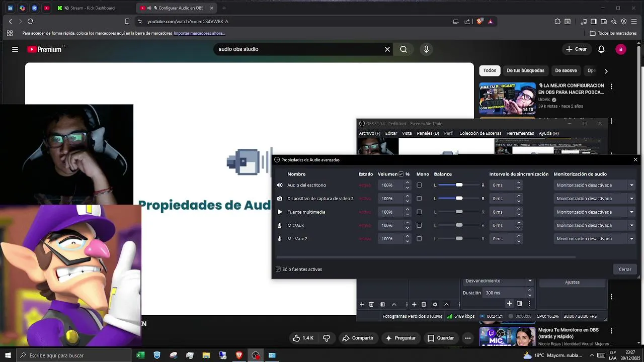Open Excel from the taskbar
The width and height of the screenshot is (644, 362).
[140, 355]
